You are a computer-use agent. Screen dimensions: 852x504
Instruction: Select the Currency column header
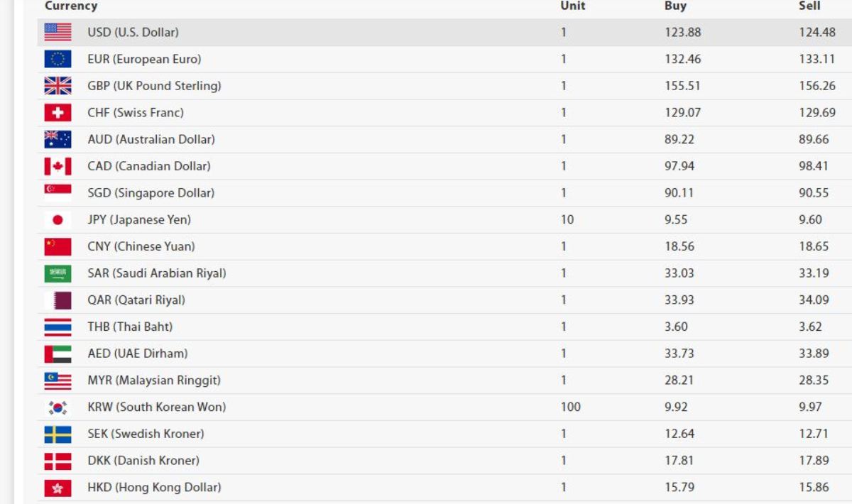coord(71,6)
